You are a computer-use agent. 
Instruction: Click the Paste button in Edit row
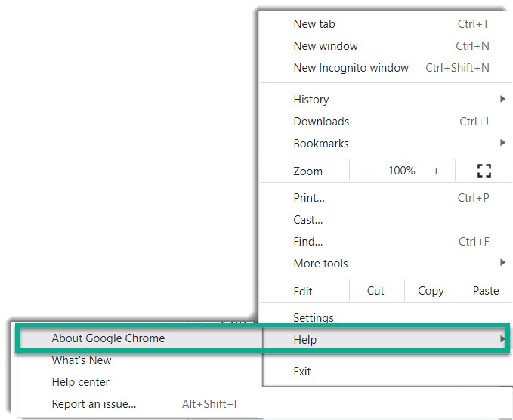tap(486, 291)
